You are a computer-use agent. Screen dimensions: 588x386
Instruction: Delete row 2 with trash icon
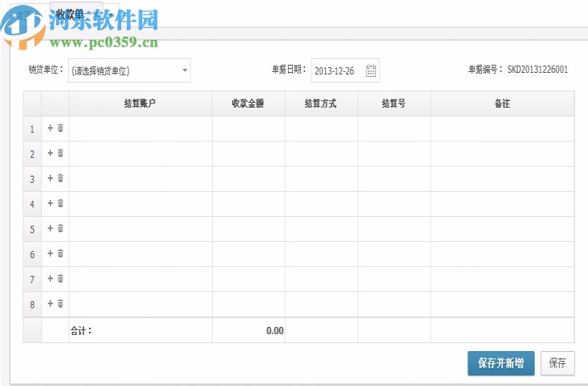point(61,153)
